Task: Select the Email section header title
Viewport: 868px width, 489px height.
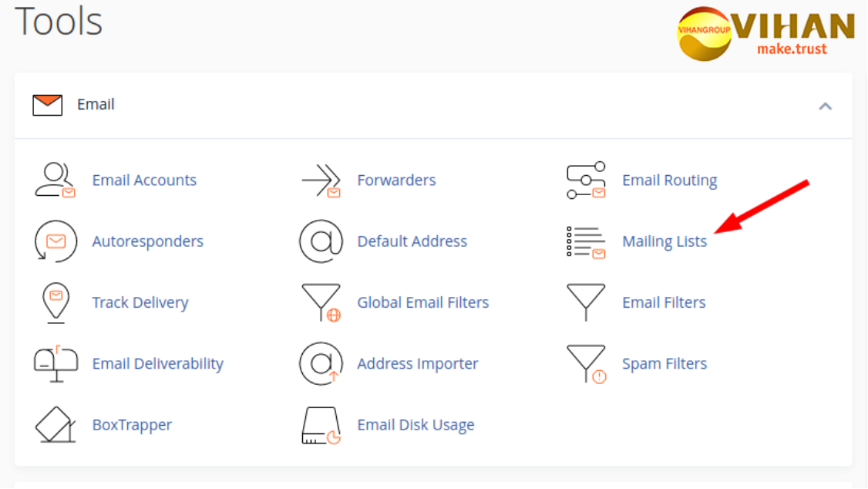Action: 96,105
